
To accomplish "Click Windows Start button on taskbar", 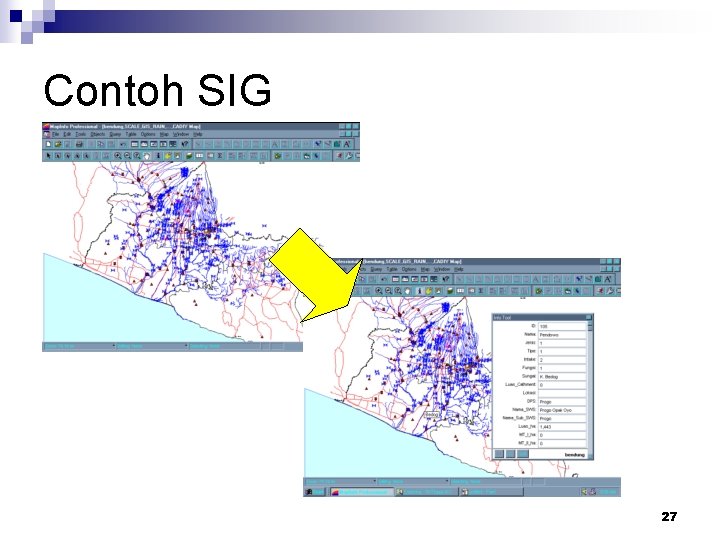I will click(315, 492).
